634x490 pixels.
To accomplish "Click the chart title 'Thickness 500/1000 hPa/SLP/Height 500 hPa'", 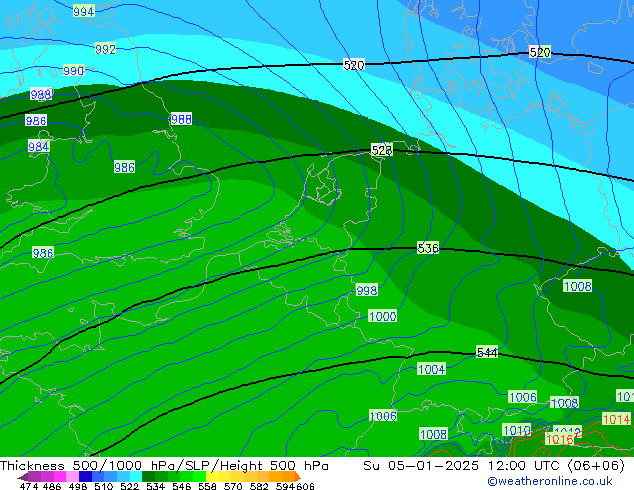I will [x=164, y=466].
